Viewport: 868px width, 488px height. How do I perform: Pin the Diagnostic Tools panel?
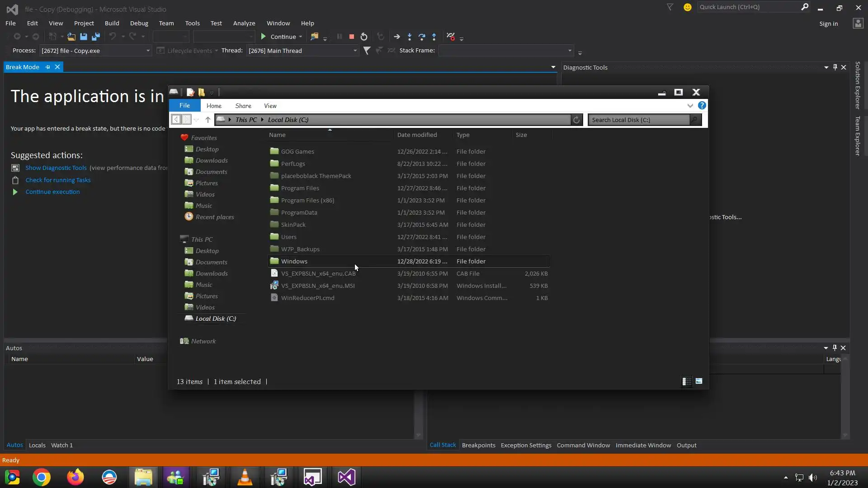(x=835, y=67)
